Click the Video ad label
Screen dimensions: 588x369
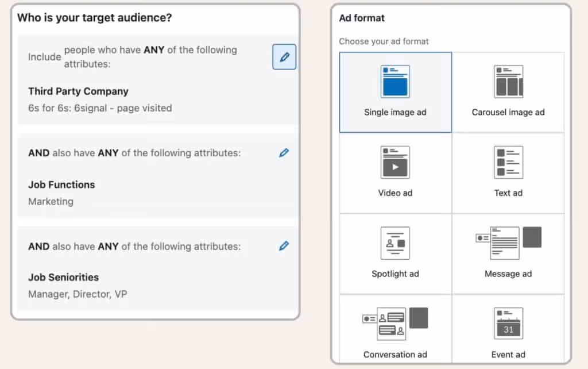tap(395, 193)
